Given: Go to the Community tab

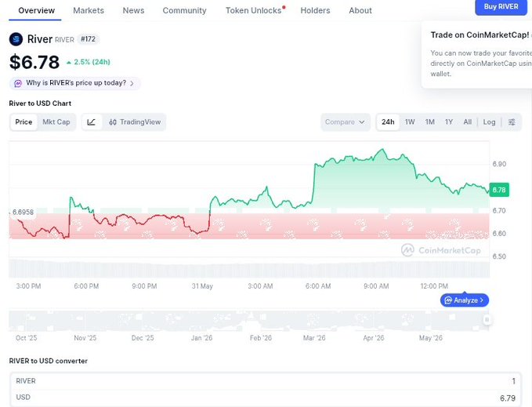Looking at the screenshot, I should tap(185, 10).
